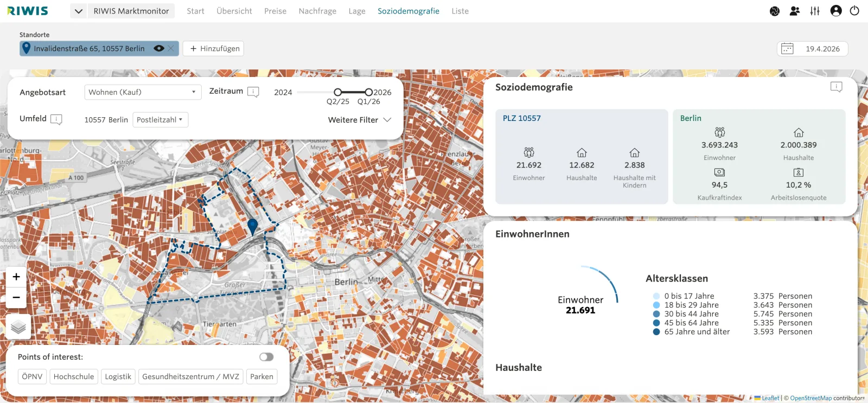Click the Einwohner 21.691 donut chart center
868x403 pixels.
click(x=580, y=305)
